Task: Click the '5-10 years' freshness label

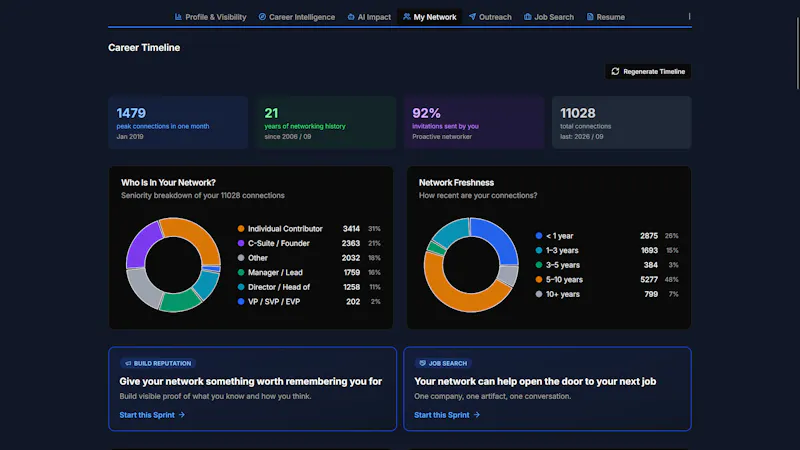Action: coord(564,280)
